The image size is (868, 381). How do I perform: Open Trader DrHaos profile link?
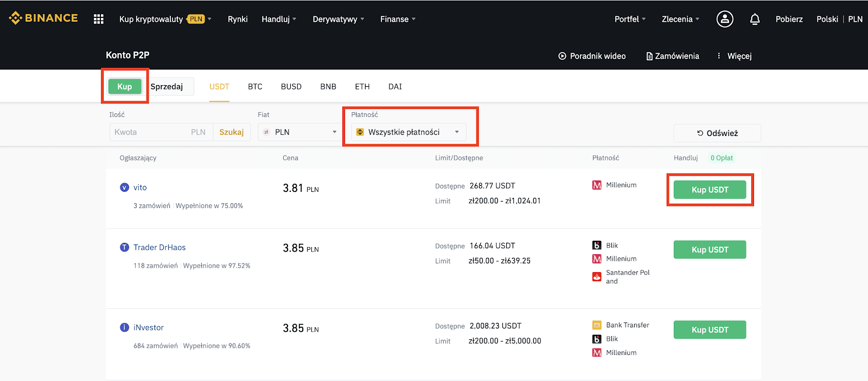tap(159, 247)
